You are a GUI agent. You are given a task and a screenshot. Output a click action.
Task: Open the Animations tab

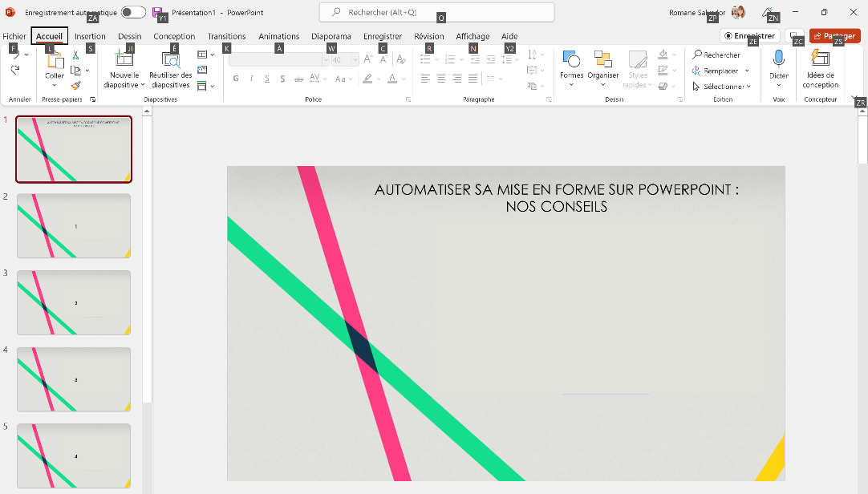coord(279,36)
